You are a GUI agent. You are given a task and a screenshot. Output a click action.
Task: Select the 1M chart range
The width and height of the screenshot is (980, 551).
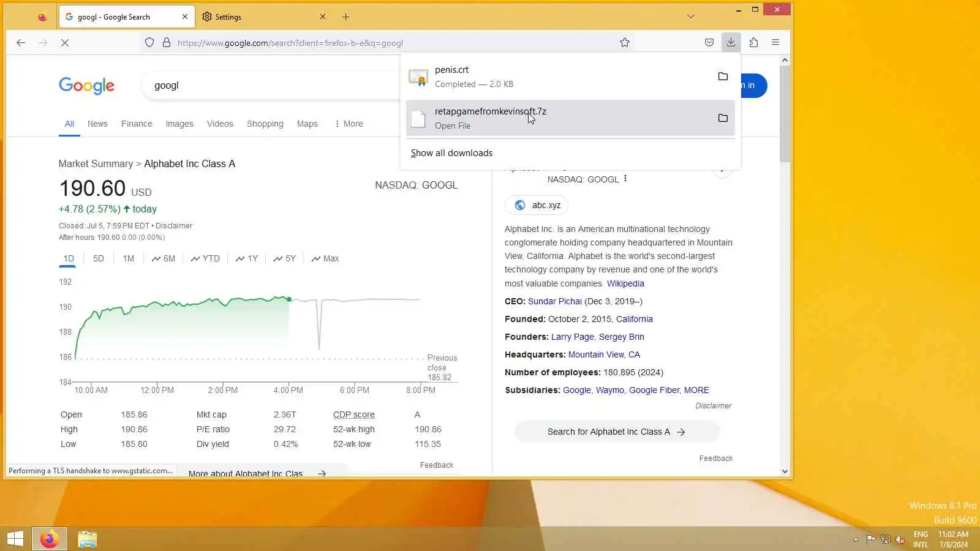coord(128,258)
